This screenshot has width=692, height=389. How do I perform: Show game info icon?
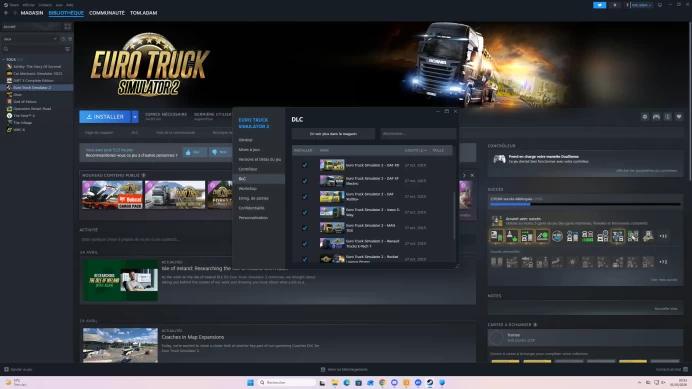(x=668, y=117)
